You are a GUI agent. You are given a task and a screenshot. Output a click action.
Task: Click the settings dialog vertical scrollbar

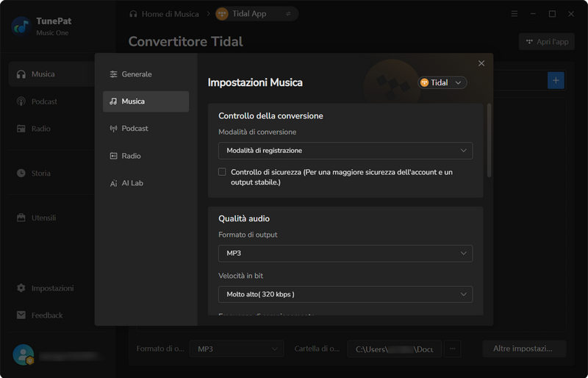click(x=489, y=140)
